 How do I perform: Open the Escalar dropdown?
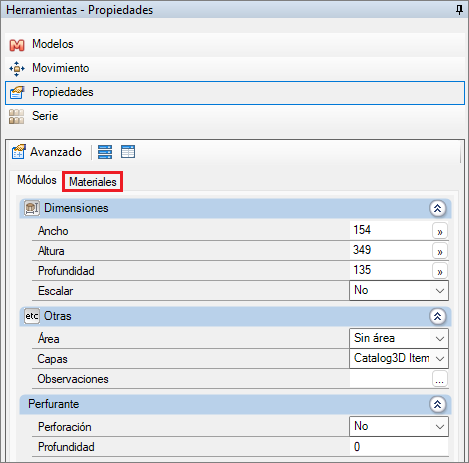[x=399, y=290]
